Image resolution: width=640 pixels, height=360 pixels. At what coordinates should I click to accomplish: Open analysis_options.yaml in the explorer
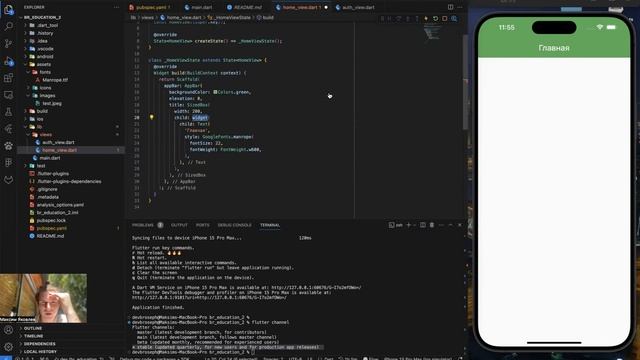pyautogui.click(x=60, y=204)
